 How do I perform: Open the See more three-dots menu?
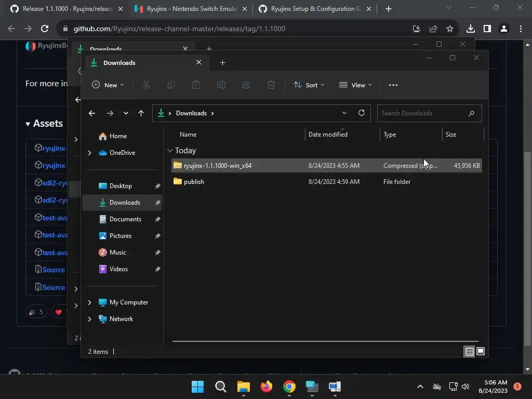[393, 85]
